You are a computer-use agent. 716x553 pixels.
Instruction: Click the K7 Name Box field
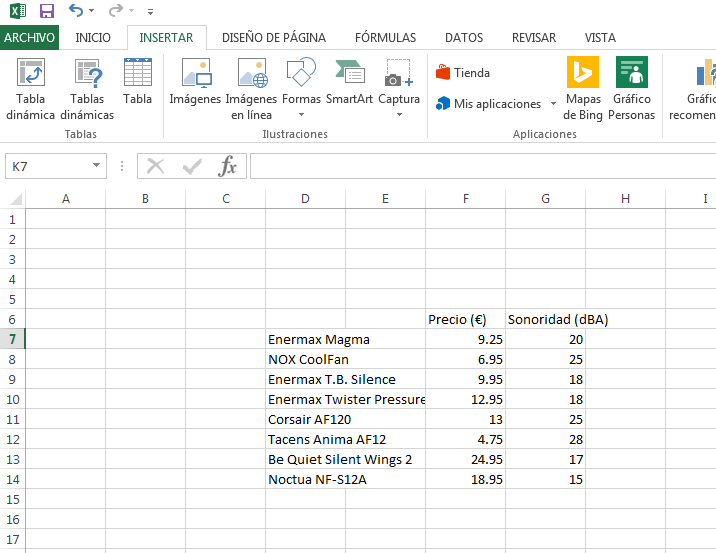point(47,166)
